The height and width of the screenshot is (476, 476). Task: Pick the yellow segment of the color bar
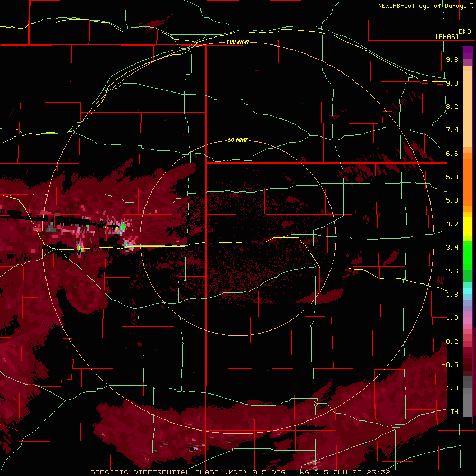(x=467, y=226)
